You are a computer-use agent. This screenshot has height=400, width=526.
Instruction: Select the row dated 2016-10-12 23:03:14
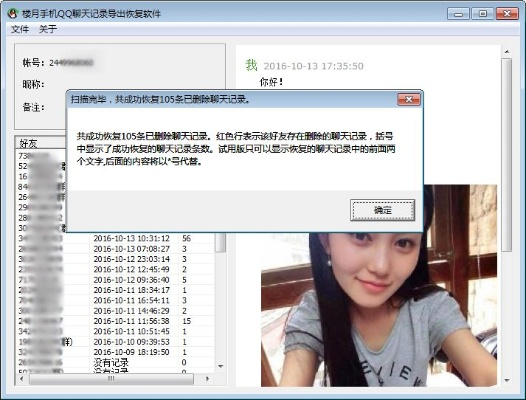tap(115, 259)
